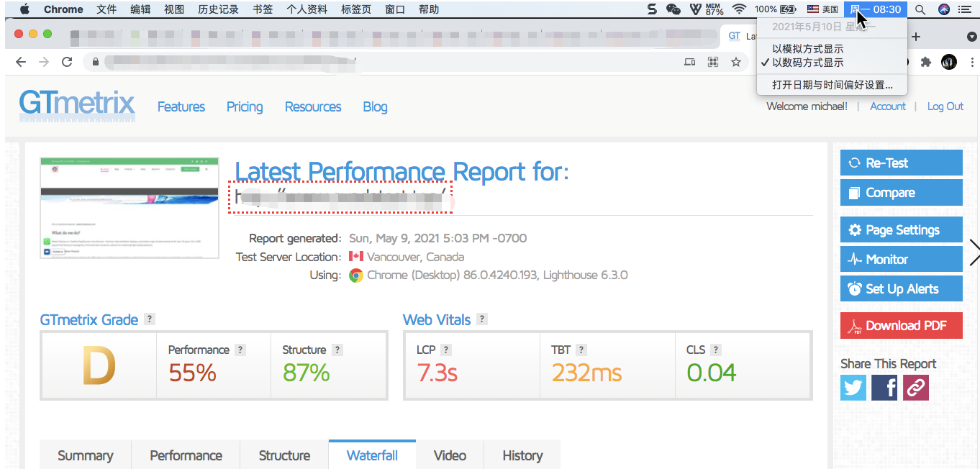Click the Compare button
The image size is (980, 469).
pos(901,193)
